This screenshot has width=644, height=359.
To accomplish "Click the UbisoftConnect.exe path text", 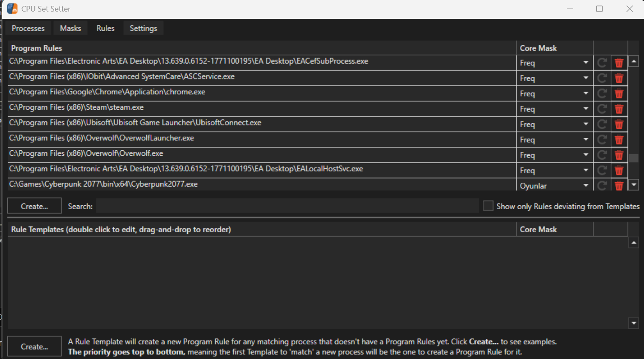I will click(135, 123).
